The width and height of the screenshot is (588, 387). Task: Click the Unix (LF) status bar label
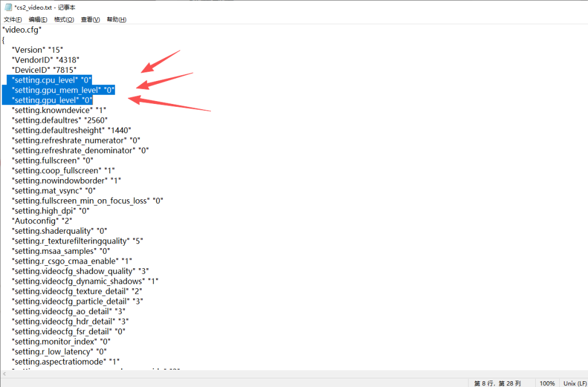click(574, 383)
